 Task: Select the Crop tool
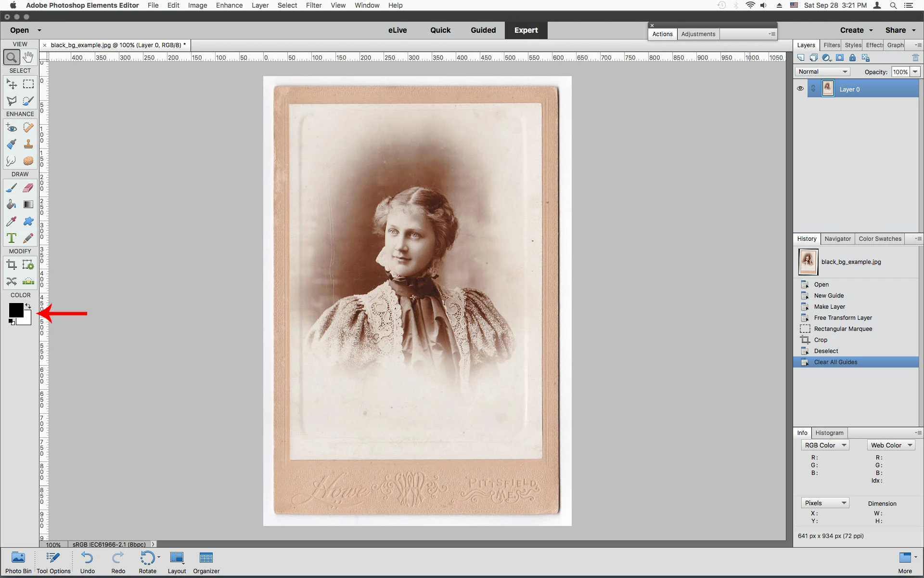point(12,265)
